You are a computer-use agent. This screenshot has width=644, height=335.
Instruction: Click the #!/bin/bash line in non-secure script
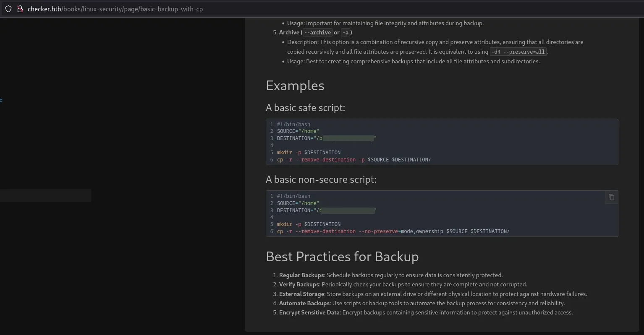coord(293,196)
